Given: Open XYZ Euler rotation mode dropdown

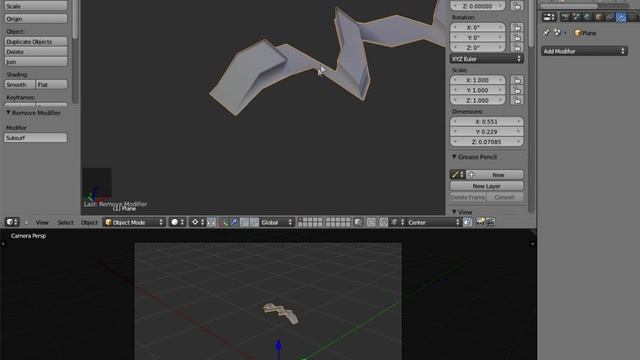Looking at the screenshot, I should click(487, 59).
